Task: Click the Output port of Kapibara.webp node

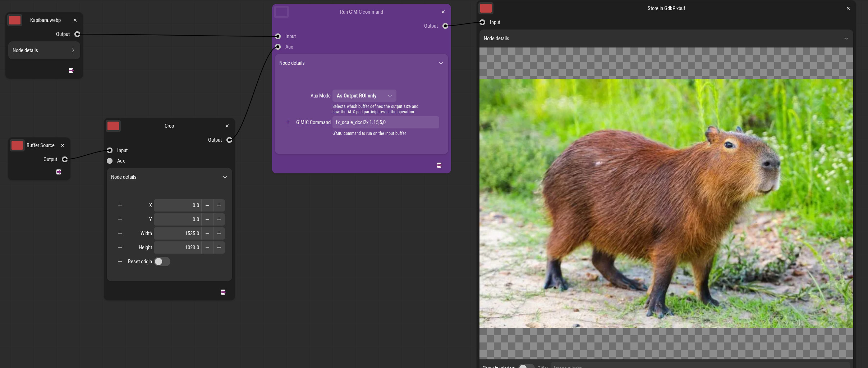Action: click(77, 34)
